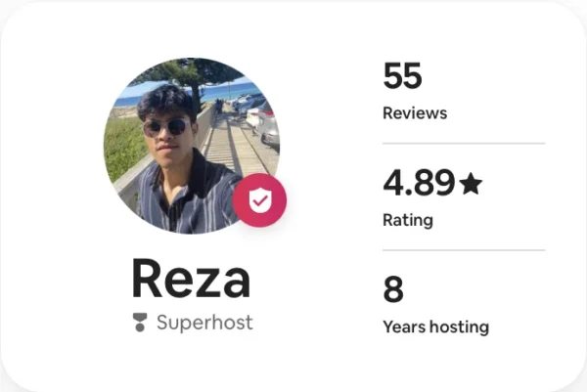Click the green grass in profile photo
The image size is (587, 392).
pyautogui.click(x=123, y=148)
